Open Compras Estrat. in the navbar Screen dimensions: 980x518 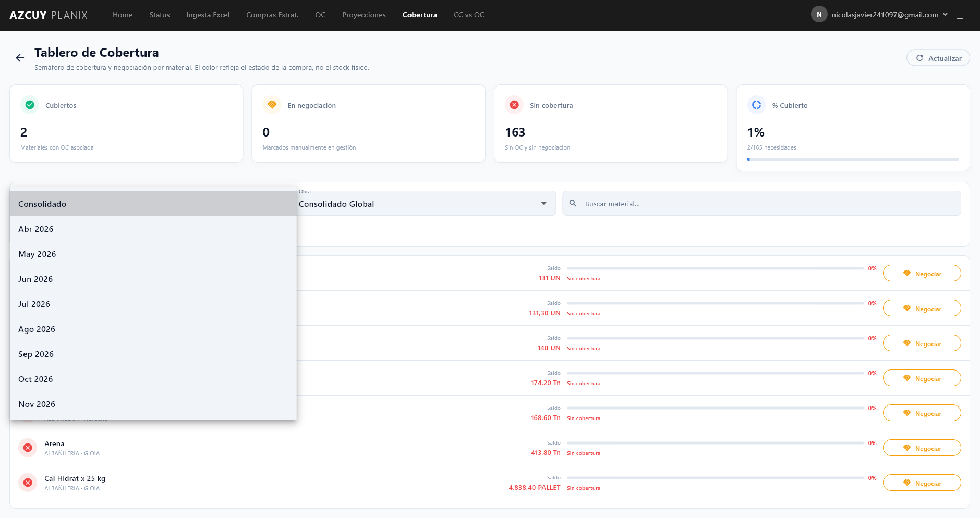pos(272,15)
